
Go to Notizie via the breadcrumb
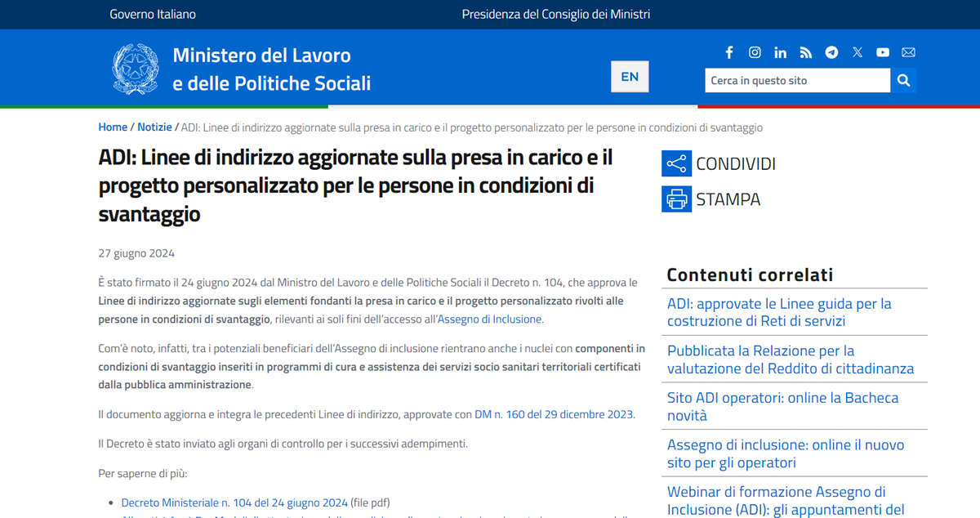[154, 127]
